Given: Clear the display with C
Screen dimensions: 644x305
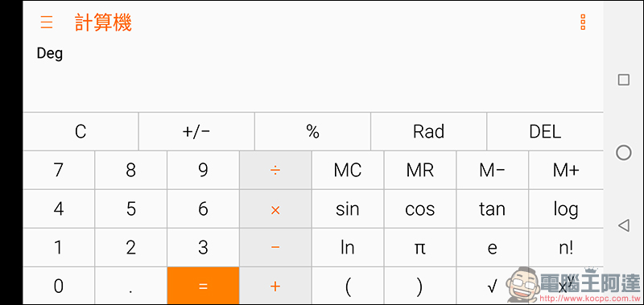Looking at the screenshot, I should pos(80,132).
